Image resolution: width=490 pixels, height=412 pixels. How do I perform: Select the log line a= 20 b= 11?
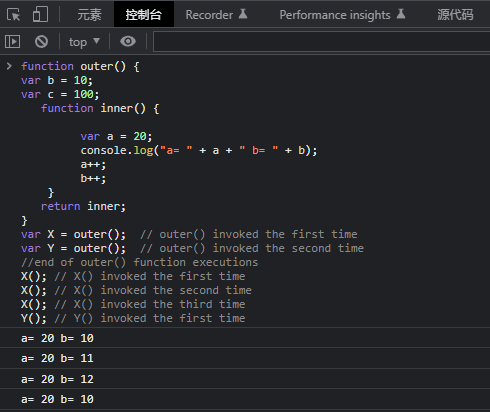click(245, 358)
